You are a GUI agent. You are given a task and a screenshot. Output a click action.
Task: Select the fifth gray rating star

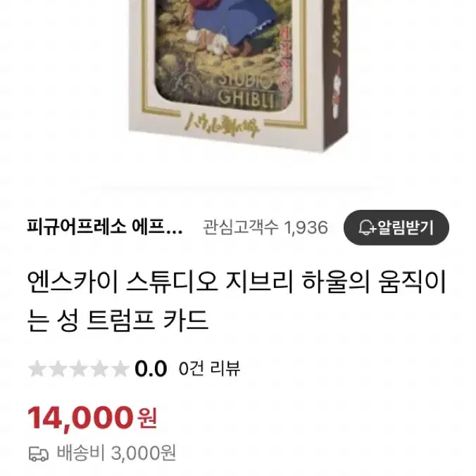(120, 368)
